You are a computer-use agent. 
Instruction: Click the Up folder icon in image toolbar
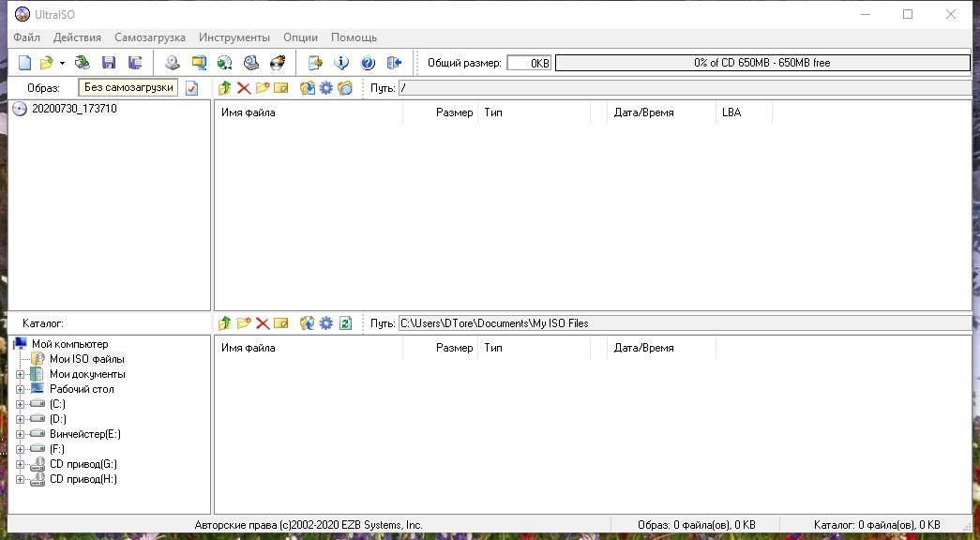coord(225,88)
